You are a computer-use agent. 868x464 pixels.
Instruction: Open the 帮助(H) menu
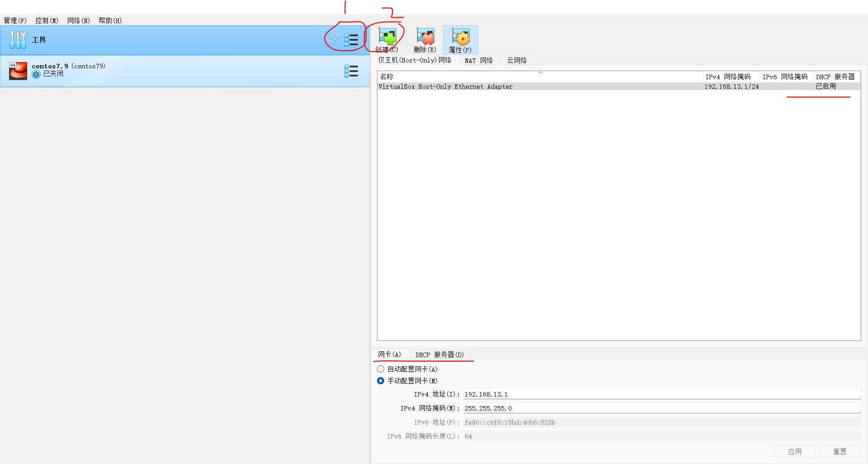pyautogui.click(x=110, y=20)
